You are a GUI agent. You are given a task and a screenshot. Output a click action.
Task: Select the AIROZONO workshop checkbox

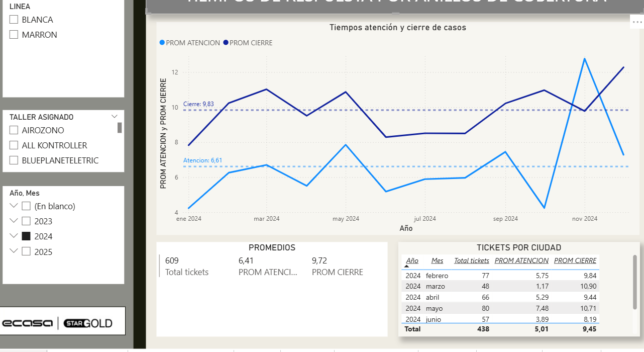[x=14, y=130]
